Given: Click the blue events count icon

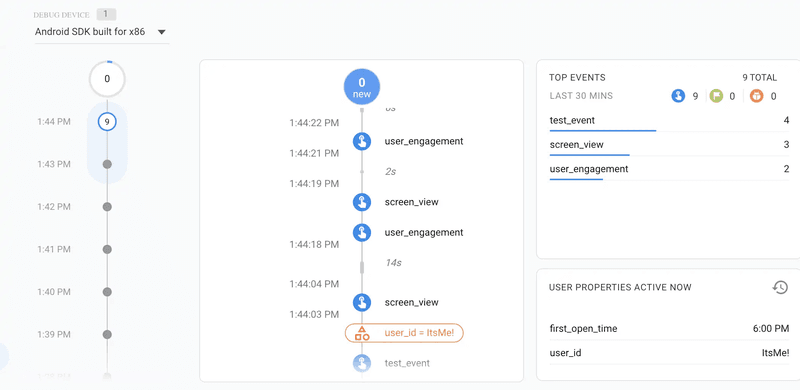Looking at the screenshot, I should tap(678, 95).
